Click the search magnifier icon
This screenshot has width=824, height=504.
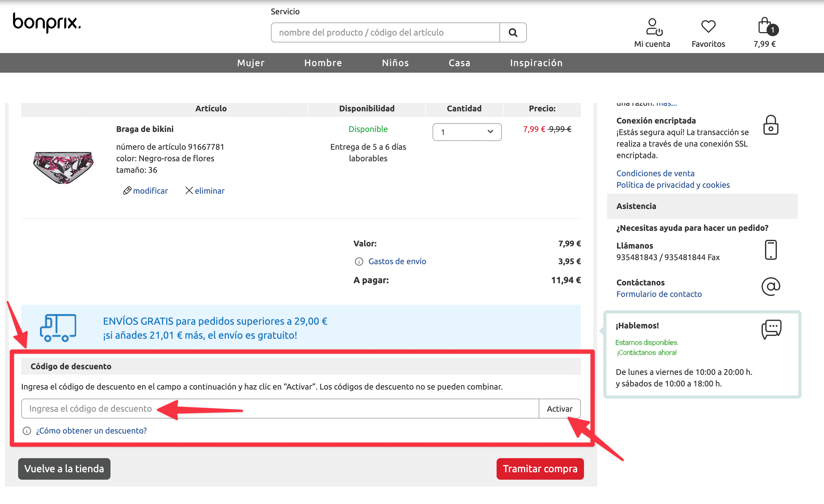click(513, 32)
